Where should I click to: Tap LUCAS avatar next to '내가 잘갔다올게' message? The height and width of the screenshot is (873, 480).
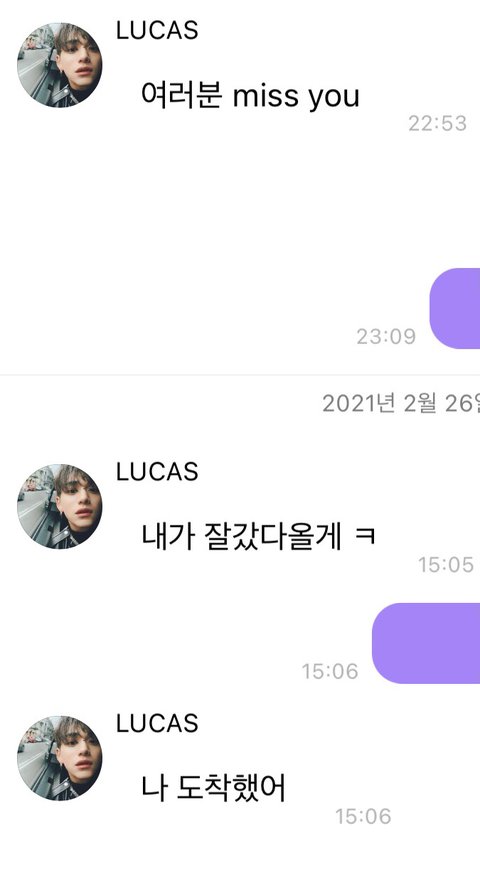point(60,506)
